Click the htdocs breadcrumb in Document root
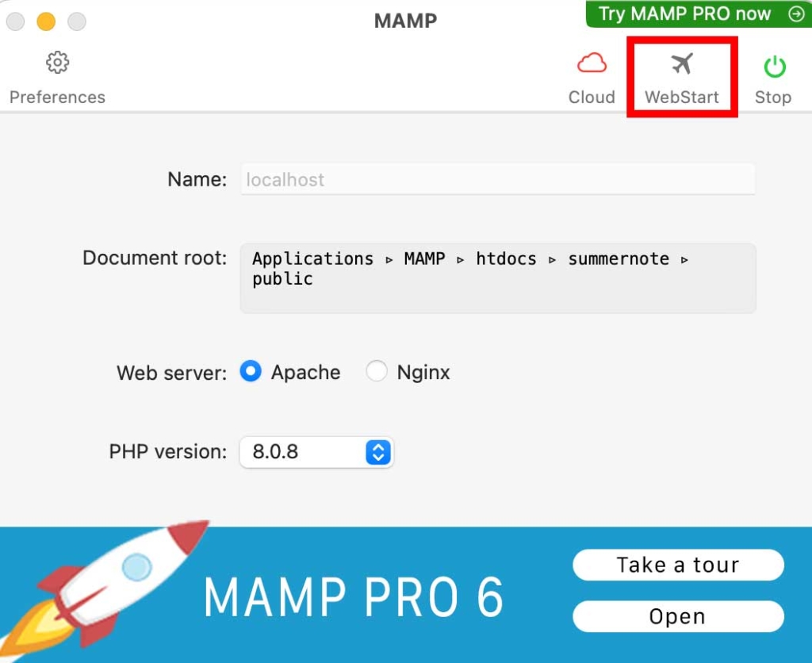This screenshot has height=663, width=812. pyautogui.click(x=505, y=259)
